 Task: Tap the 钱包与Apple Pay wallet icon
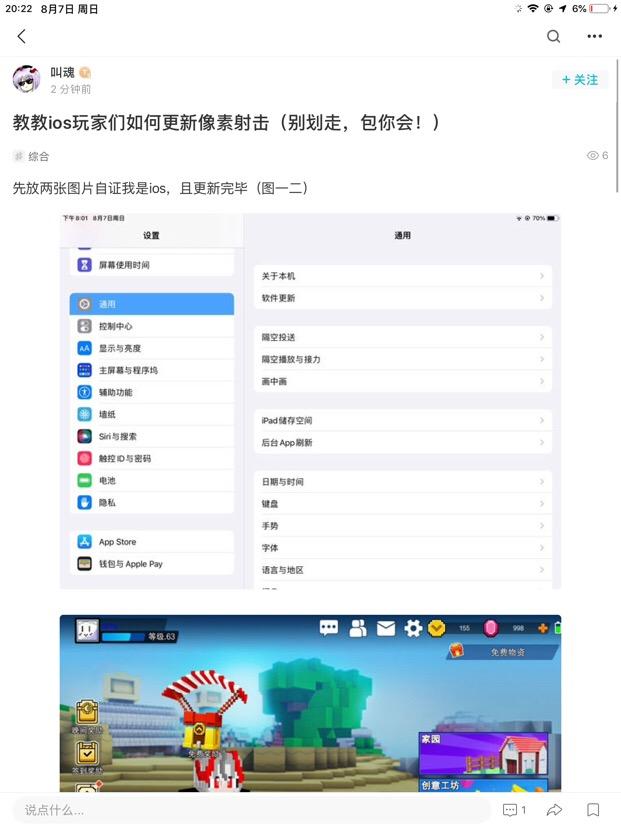coord(84,564)
